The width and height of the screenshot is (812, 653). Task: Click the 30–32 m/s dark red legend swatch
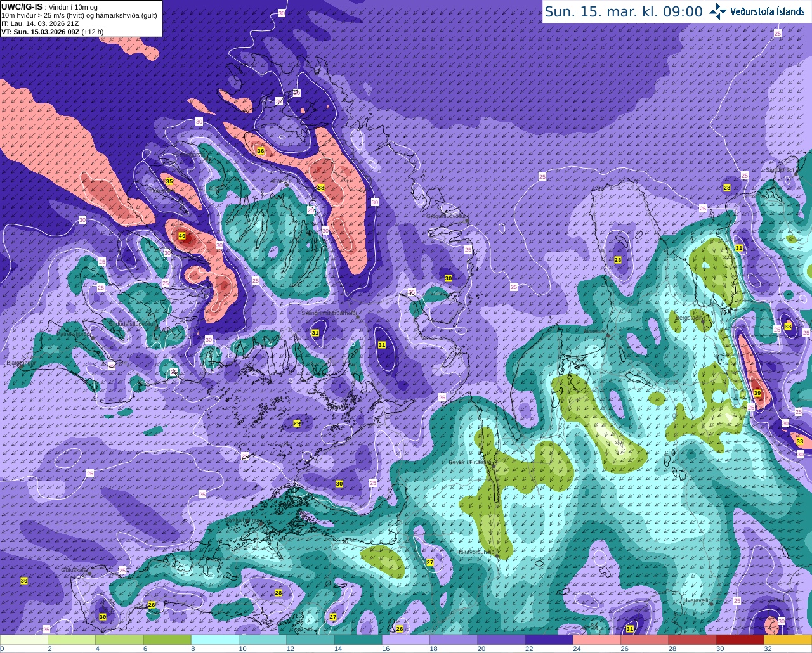coord(740,640)
